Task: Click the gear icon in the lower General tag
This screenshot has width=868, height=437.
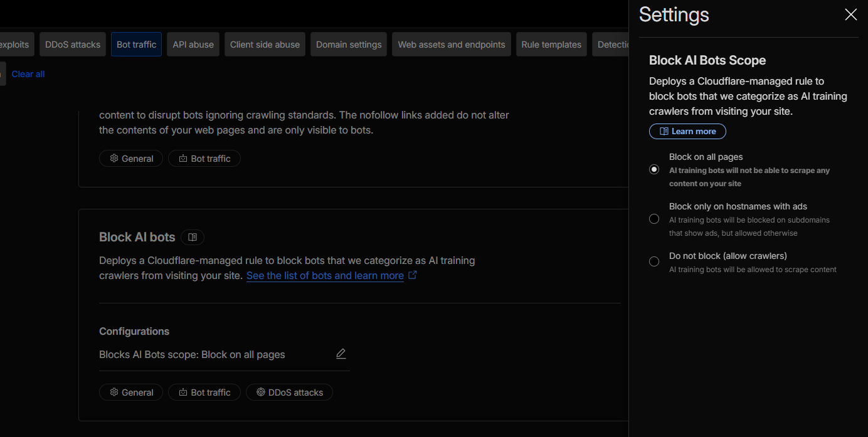Action: (114, 392)
